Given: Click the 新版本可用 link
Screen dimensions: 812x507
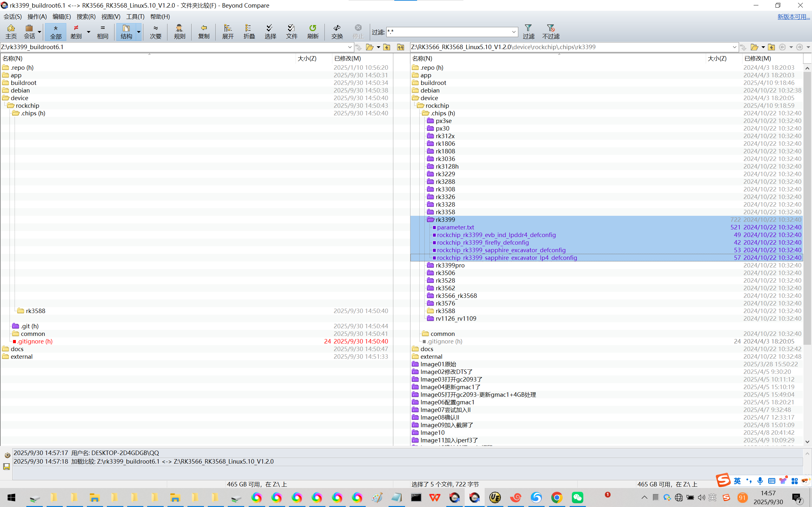Looking at the screenshot, I should [x=793, y=16].
